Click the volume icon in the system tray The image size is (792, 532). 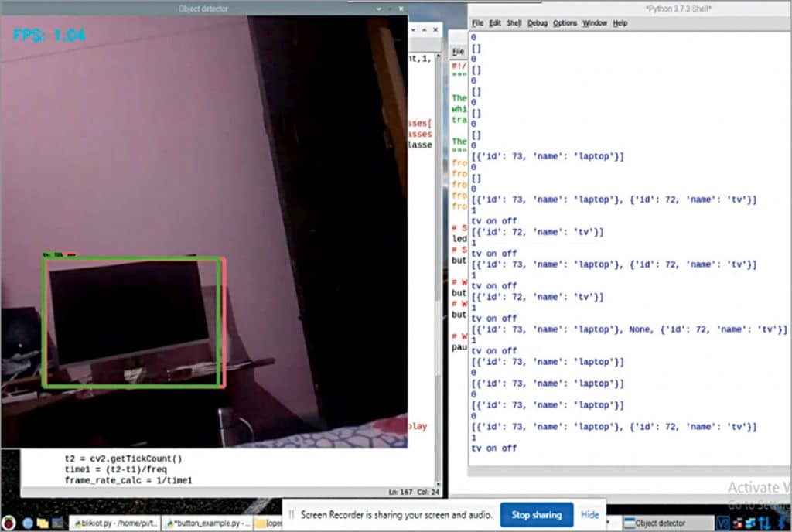(750, 522)
